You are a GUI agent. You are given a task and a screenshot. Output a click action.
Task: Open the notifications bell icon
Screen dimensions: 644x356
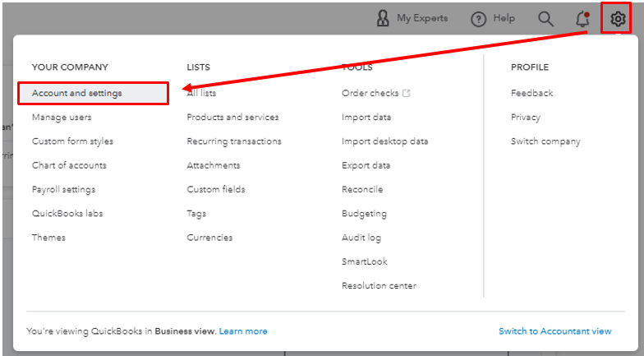coord(583,18)
